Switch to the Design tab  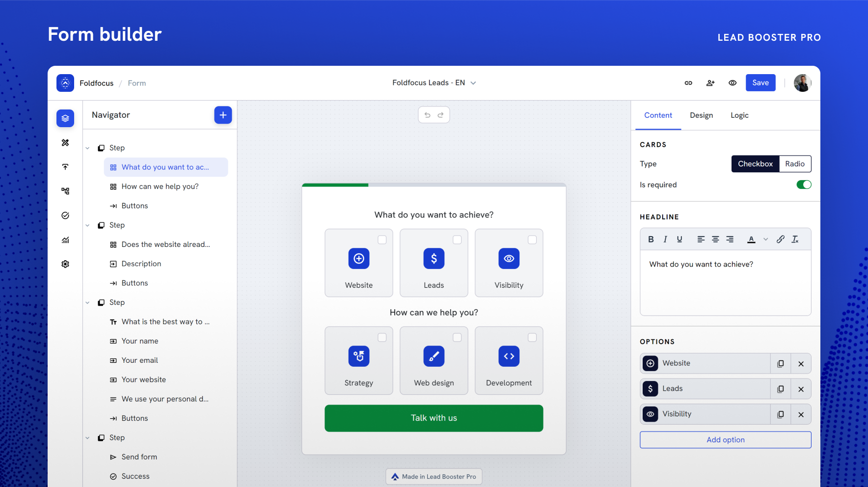(701, 115)
